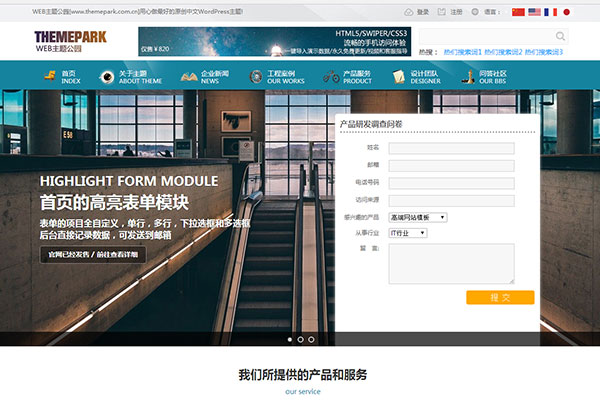Click the 姓名 name input field

coord(451,149)
